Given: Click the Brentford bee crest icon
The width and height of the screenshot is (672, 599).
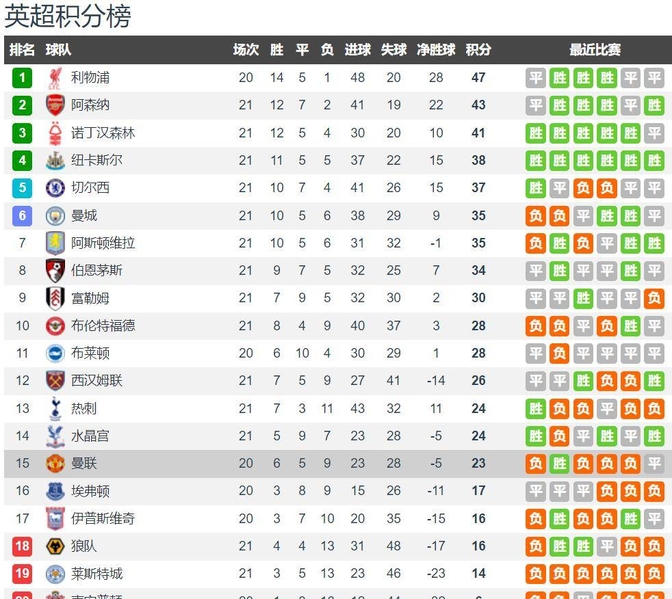Looking at the screenshot, I should tap(55, 326).
